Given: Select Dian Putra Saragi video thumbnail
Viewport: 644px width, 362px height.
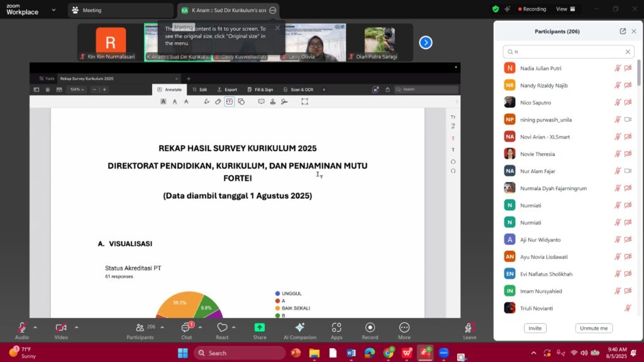Looking at the screenshot, I should point(379,42).
